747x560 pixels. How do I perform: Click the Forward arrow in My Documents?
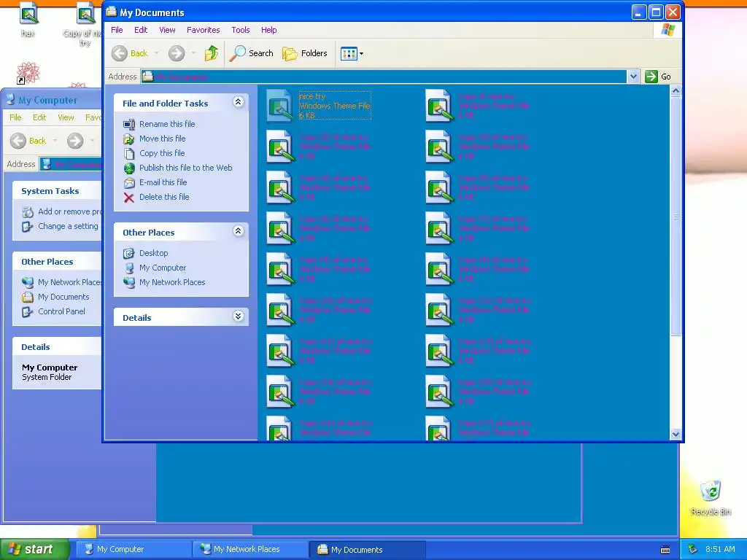[177, 52]
